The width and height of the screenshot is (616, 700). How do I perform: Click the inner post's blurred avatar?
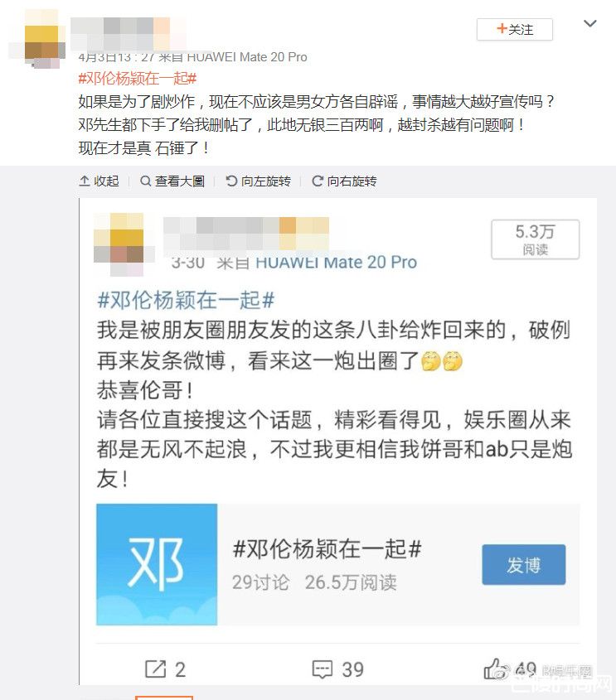click(124, 244)
